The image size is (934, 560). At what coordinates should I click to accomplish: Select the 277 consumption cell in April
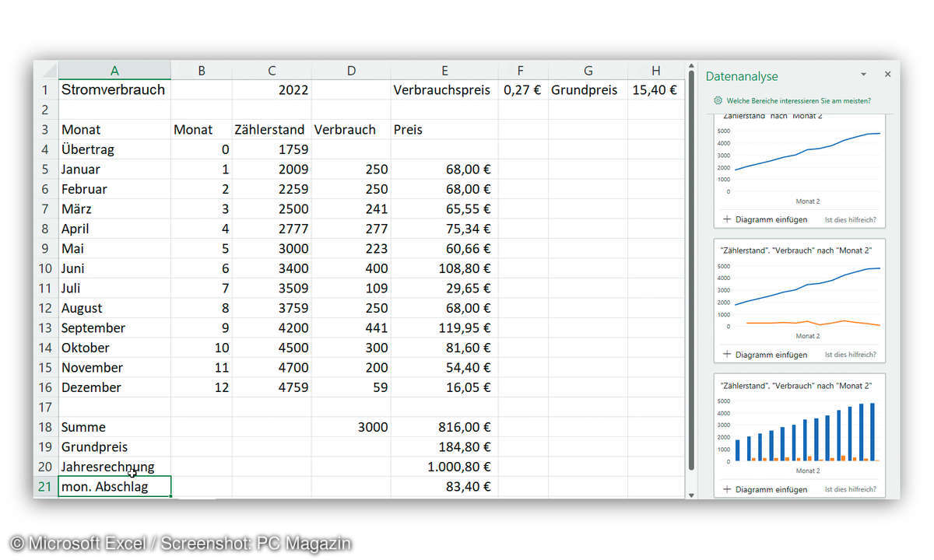(x=351, y=229)
